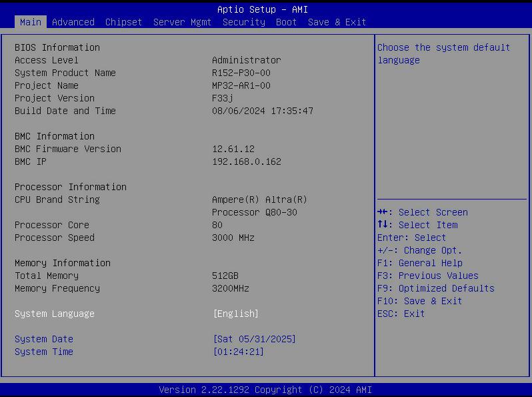The image size is (532, 397).
Task: Click the 08/06/2024 17:35:47 build value
Action: click(x=263, y=111)
